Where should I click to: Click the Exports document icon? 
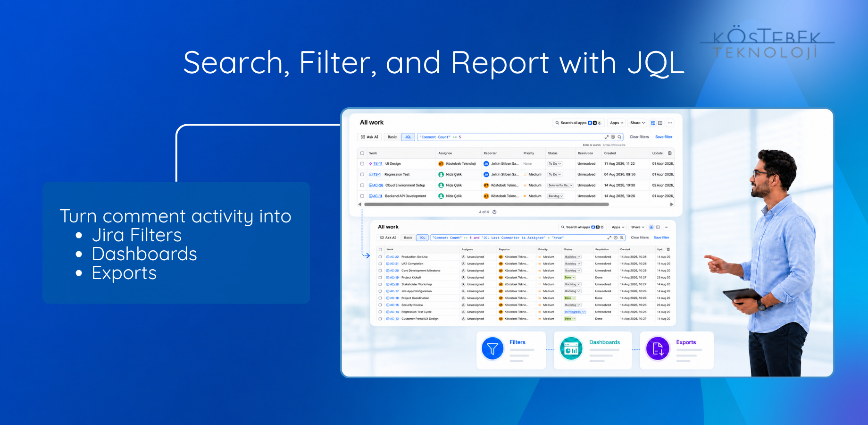coord(658,349)
